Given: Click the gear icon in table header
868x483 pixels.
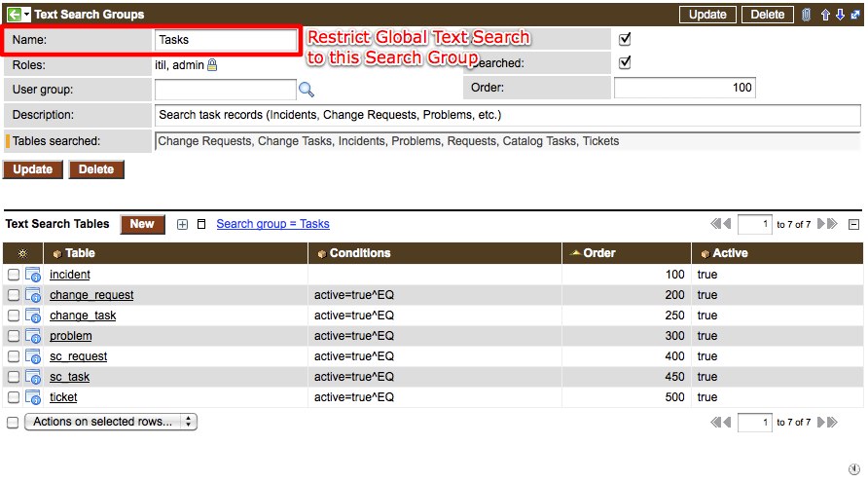Looking at the screenshot, I should [x=23, y=253].
